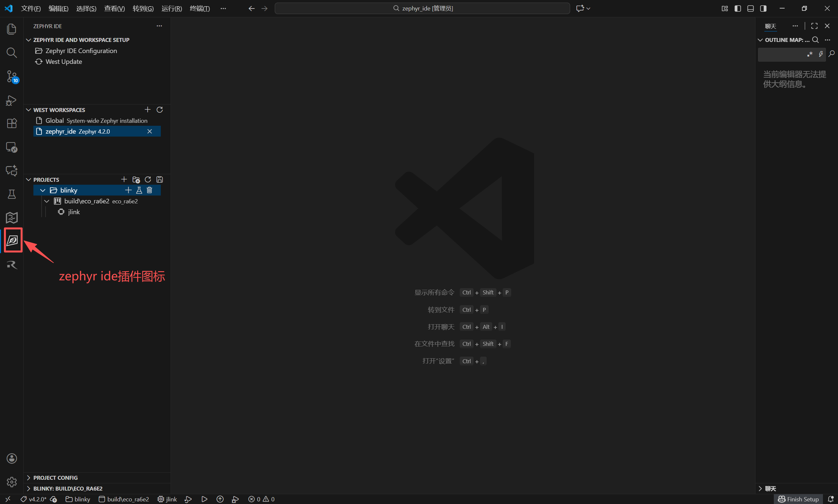Delete the blinky project via trash icon
The height and width of the screenshot is (504, 838).
pyautogui.click(x=149, y=190)
